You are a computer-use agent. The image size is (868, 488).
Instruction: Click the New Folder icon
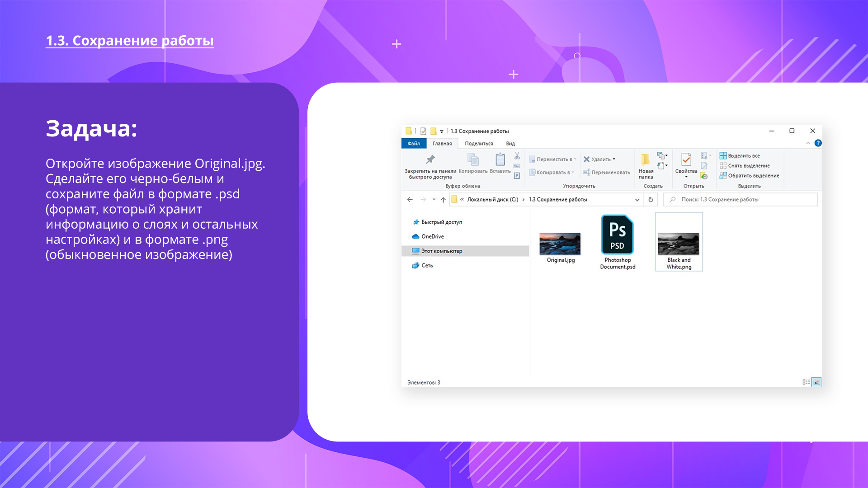point(646,160)
